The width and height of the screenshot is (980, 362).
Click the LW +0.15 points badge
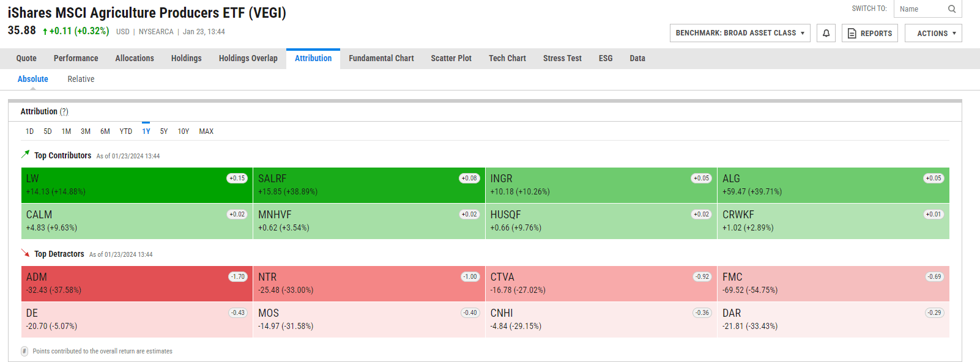tap(237, 179)
